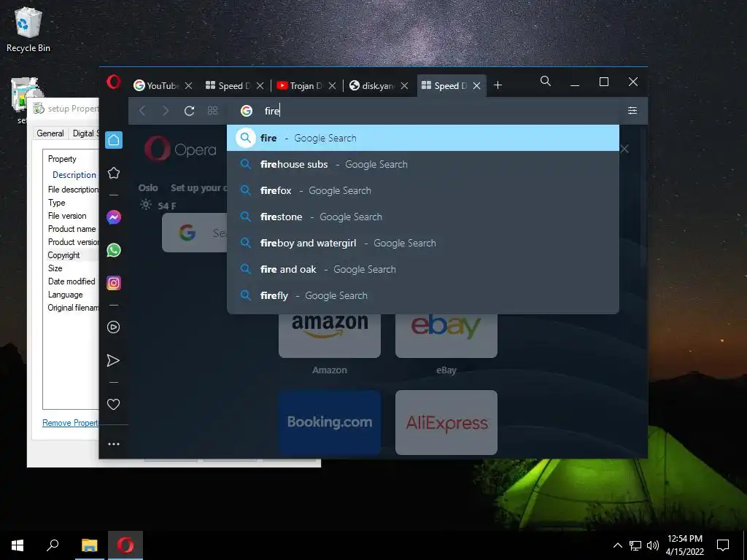Open WhatsApp in the Opera sidebar
The image size is (747, 560).
coord(114,250)
